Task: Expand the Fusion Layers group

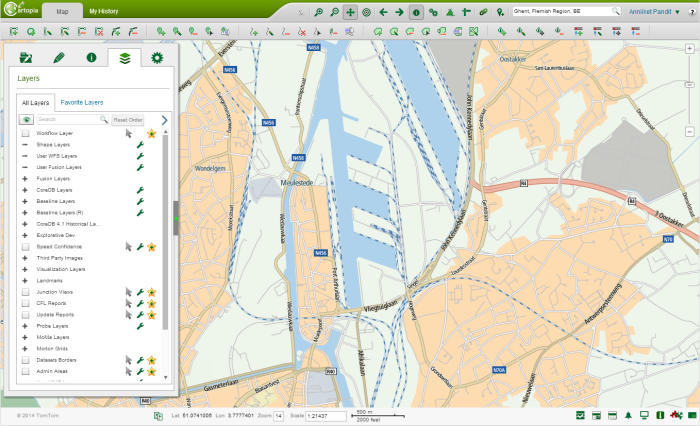Action: pyautogui.click(x=25, y=178)
